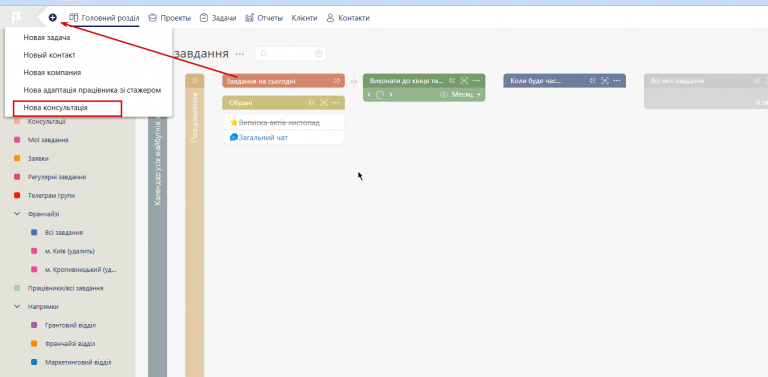Viewport: 768px width, 377px height.
Task: Toggle eye visibility icon next to Месяц
Action: [444, 94]
